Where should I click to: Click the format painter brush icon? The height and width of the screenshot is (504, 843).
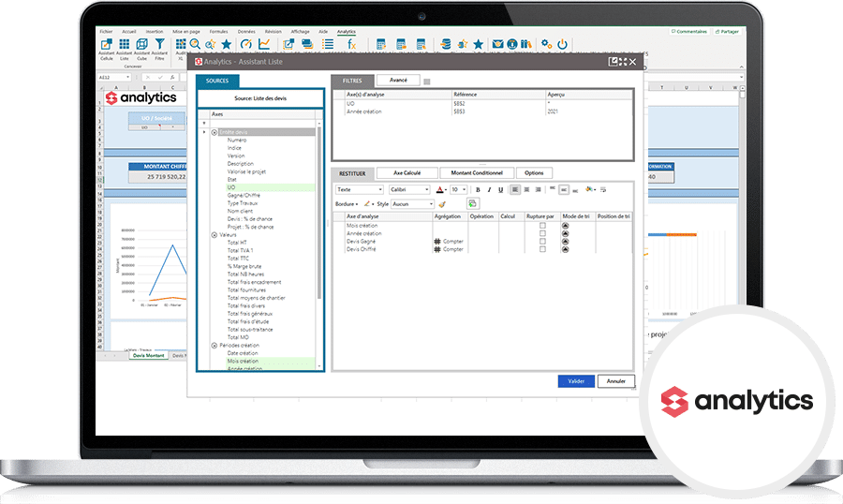(x=442, y=204)
